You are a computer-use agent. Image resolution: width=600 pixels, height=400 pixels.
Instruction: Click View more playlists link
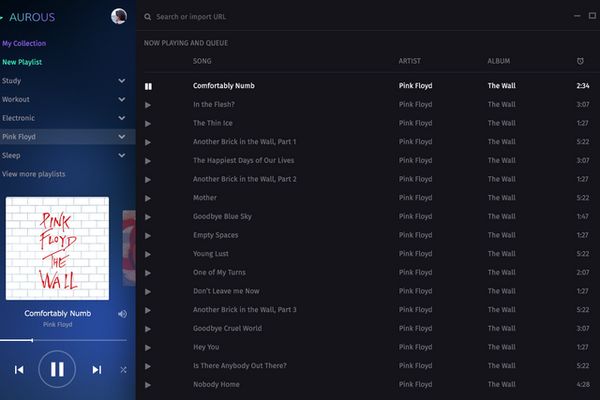click(34, 174)
